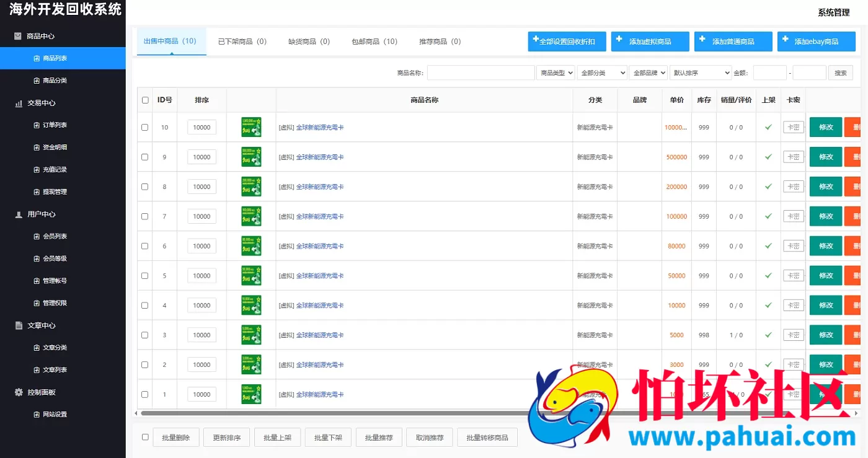868x458 pixels.
Task: Click the icon beside 提现管理
Action: [x=37, y=192]
